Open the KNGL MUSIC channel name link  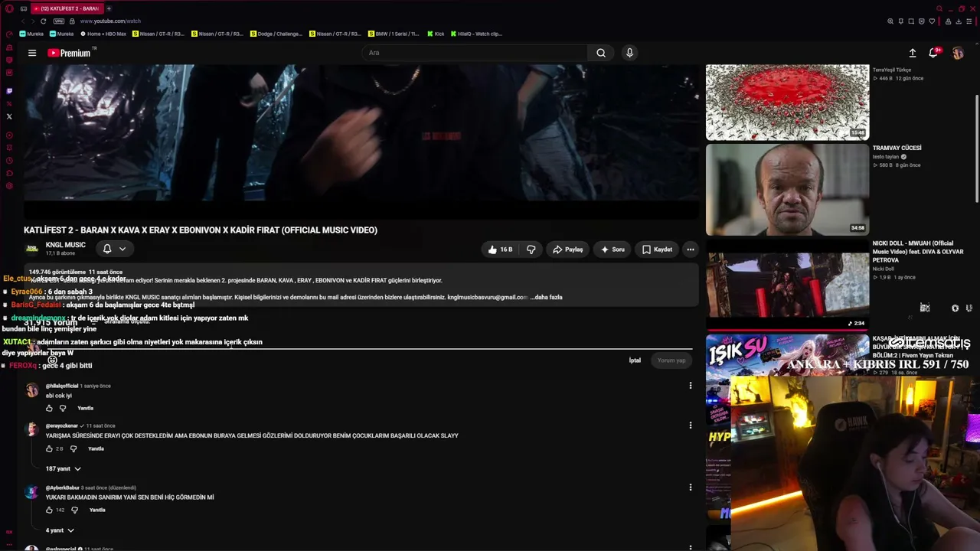pyautogui.click(x=66, y=245)
